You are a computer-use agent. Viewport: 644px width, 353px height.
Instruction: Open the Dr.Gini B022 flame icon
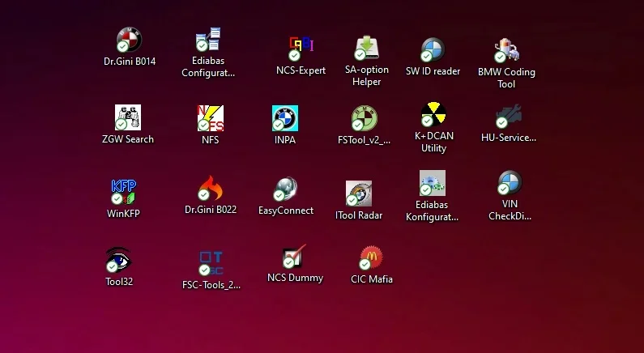[211, 188]
